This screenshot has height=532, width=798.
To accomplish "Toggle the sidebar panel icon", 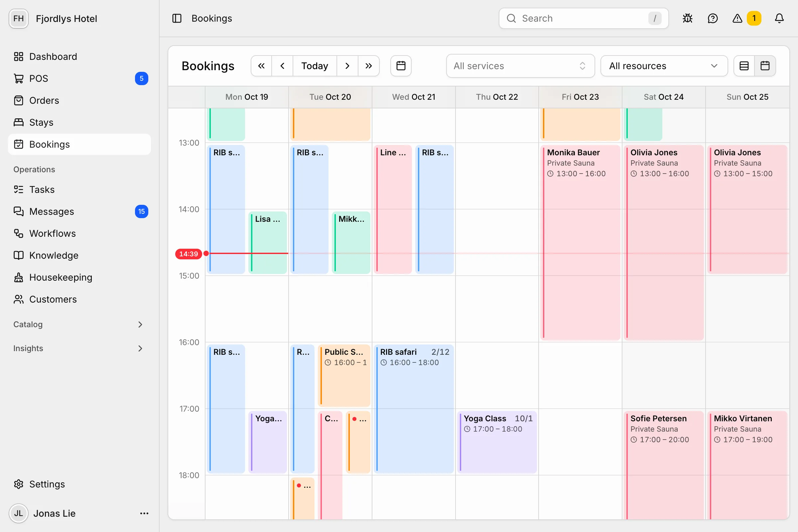I will (x=177, y=18).
